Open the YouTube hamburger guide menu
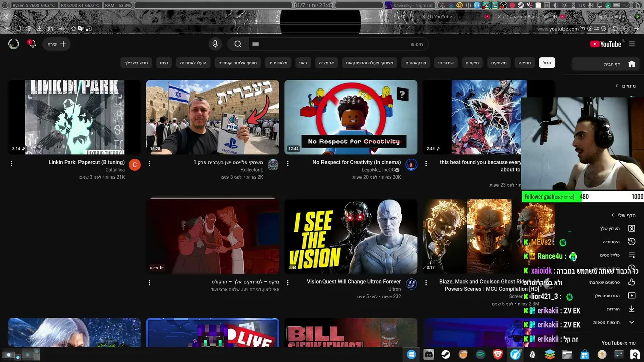Image resolution: width=644 pixels, height=362 pixels. (632, 44)
